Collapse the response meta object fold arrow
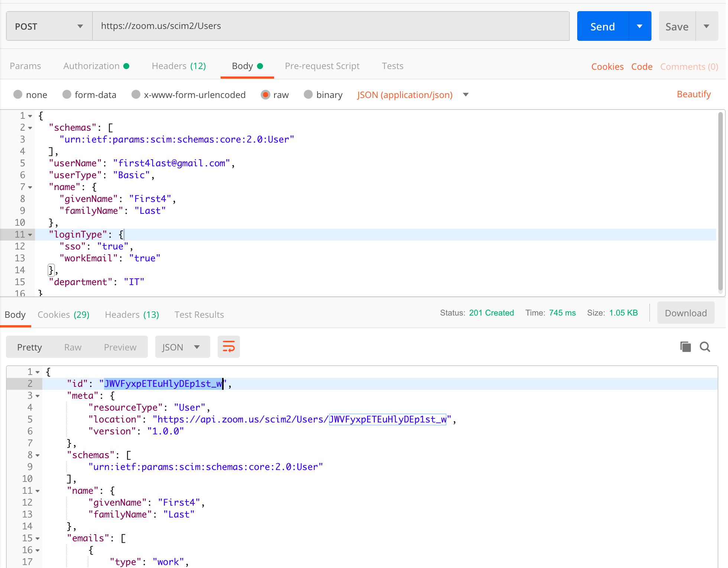Screen dimensions: 728x568 click(38, 396)
